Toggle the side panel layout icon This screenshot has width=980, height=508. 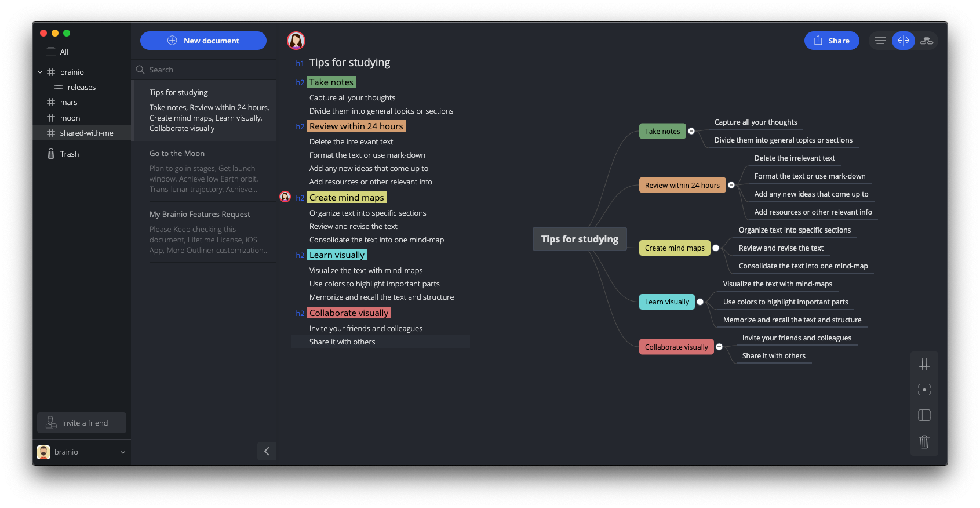click(924, 415)
